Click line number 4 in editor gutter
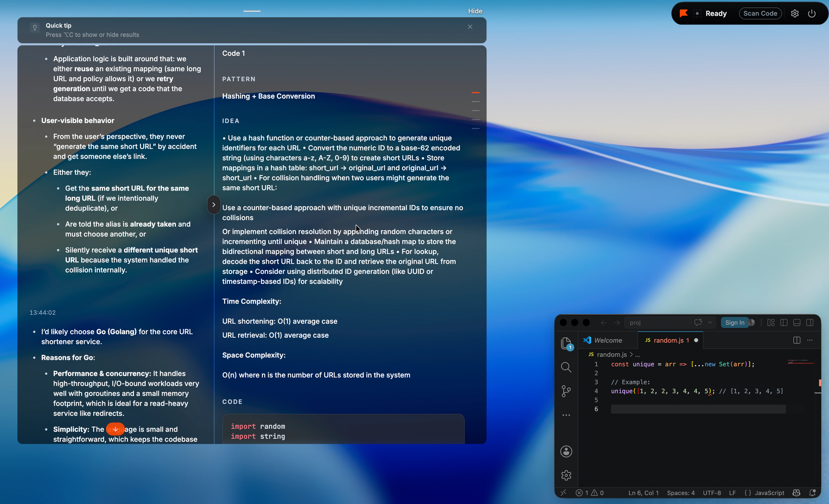 coord(596,391)
